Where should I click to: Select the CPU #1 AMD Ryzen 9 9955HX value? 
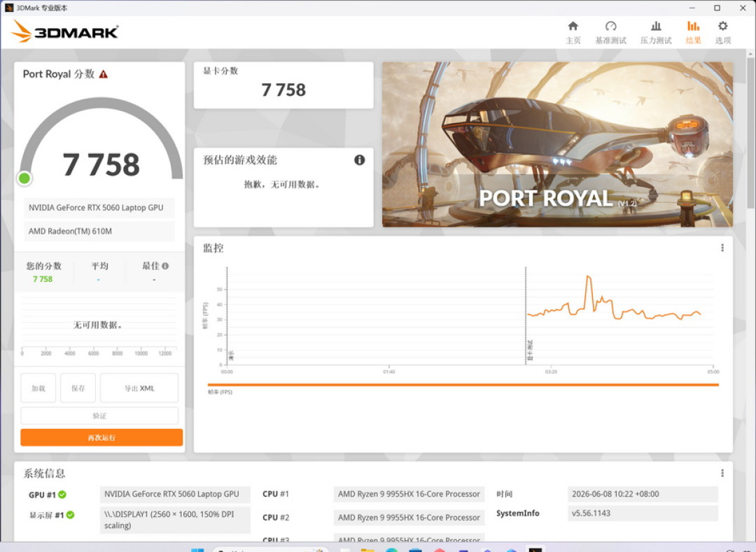point(409,494)
